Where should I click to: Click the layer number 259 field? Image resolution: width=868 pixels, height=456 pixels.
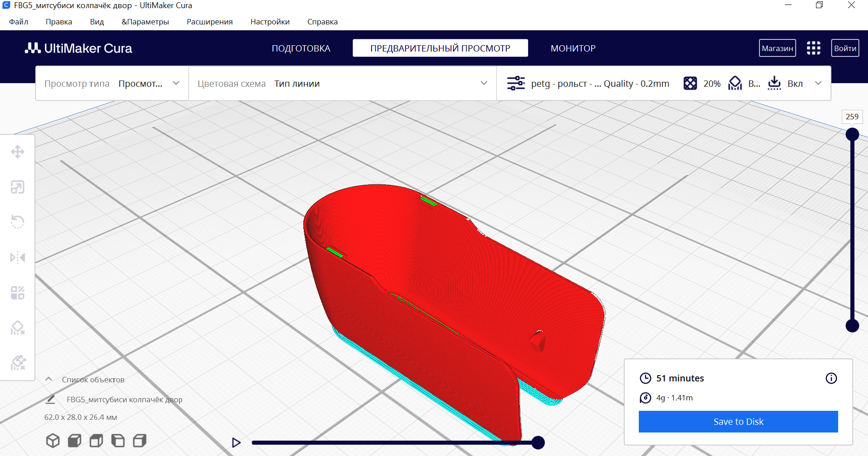click(x=852, y=117)
